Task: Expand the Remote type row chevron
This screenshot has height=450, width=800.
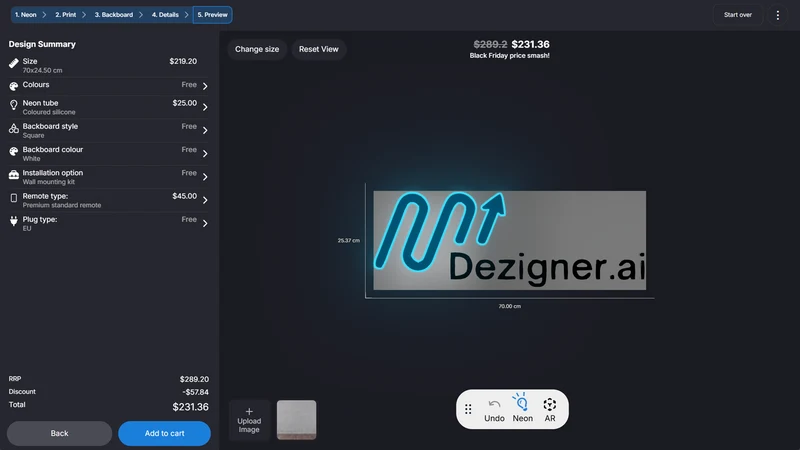Action: (x=205, y=201)
